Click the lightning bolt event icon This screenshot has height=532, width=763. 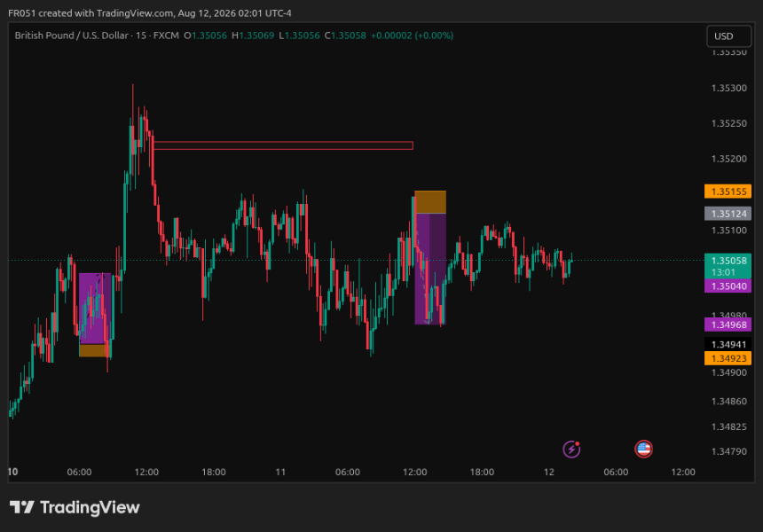pos(571,449)
